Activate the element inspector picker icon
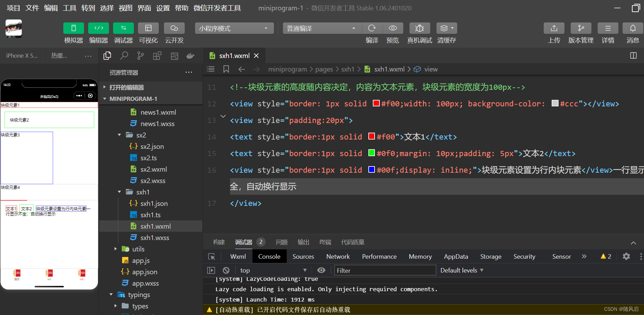644x315 pixels. click(x=212, y=256)
